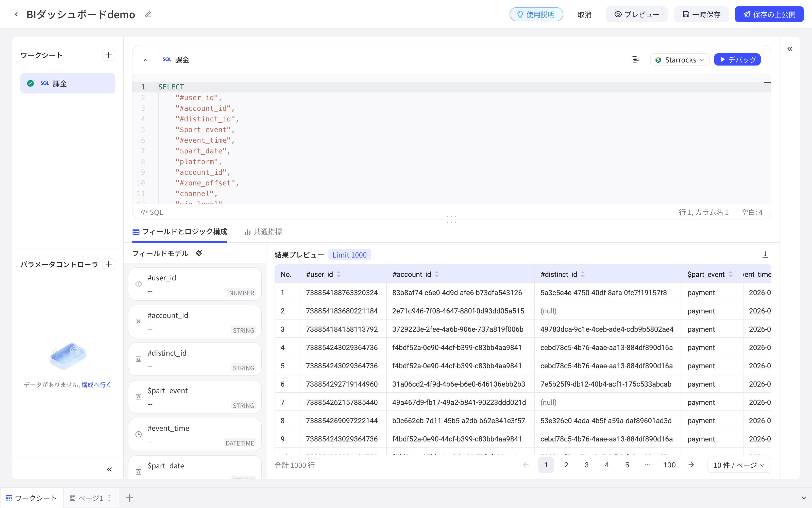Sort by #user_id column
Screen dimensions: 812x508
339,275
